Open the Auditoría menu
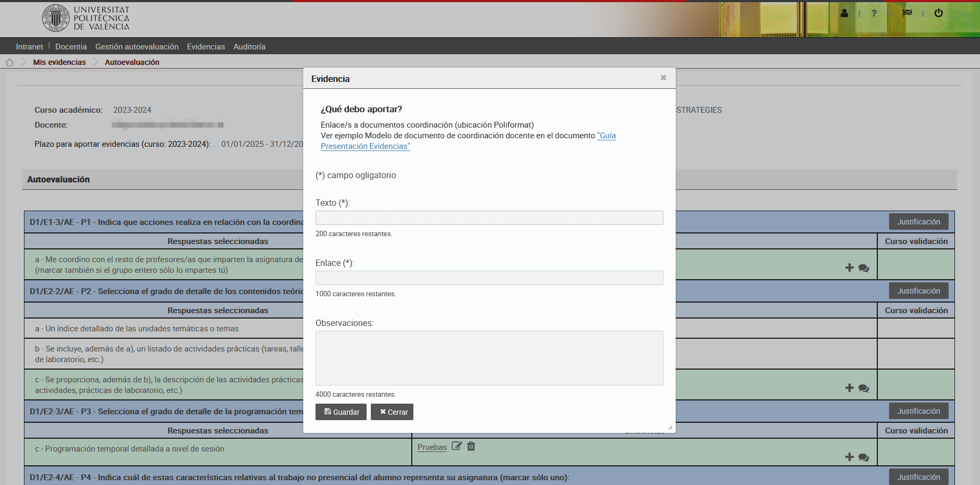 tap(249, 47)
